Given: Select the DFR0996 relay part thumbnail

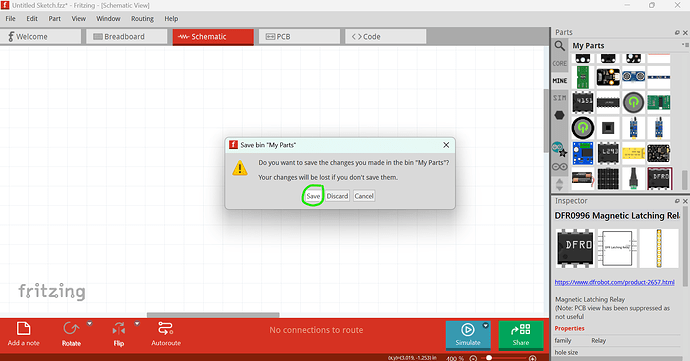Looking at the screenshot, I should click(x=659, y=178).
